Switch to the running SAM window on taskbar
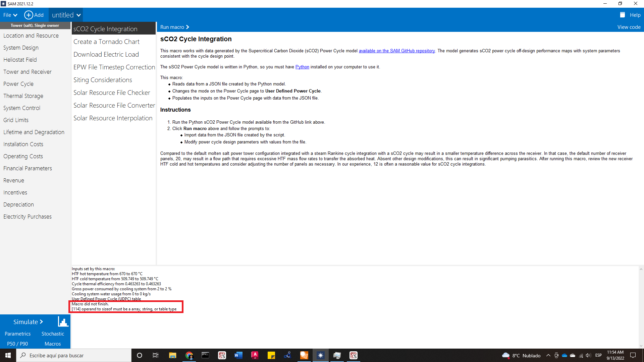 (321, 355)
